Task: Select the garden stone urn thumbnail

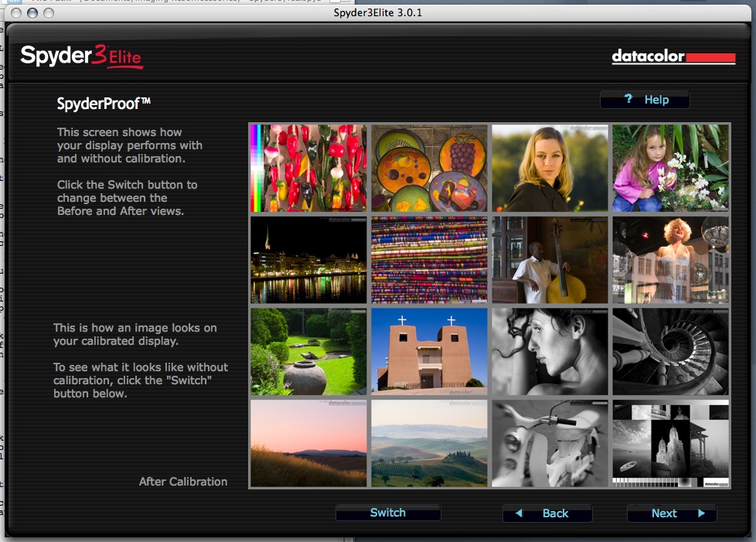Action: [308, 352]
